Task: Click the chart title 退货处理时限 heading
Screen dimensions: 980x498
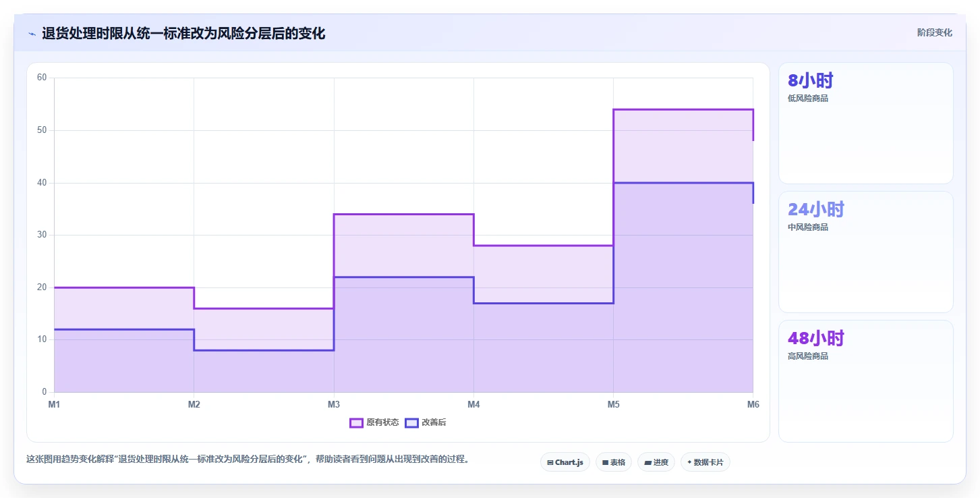Action: 183,34
